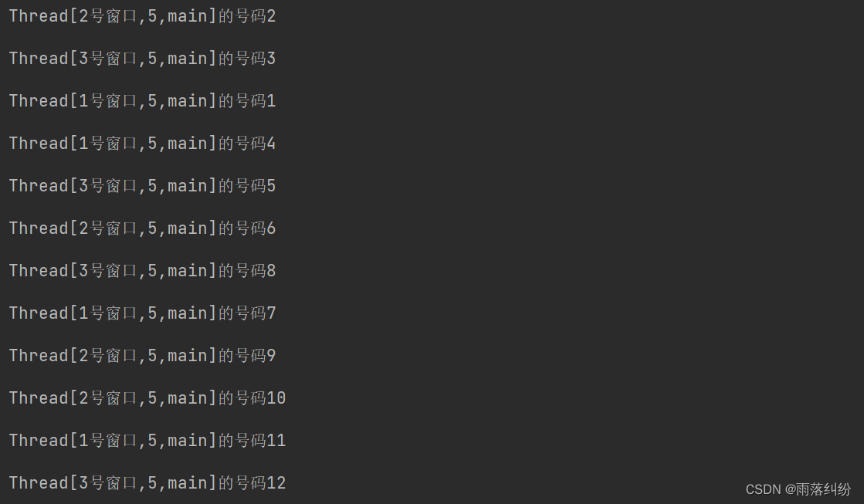Place cursor on the line ending 号码9
This screenshot has height=504, width=864.
pyautogui.click(x=142, y=355)
